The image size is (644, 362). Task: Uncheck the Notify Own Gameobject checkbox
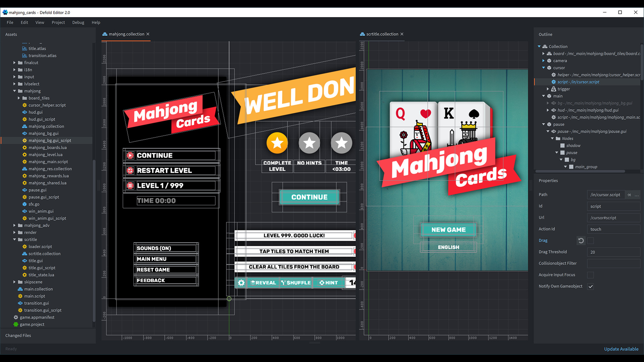click(x=590, y=287)
